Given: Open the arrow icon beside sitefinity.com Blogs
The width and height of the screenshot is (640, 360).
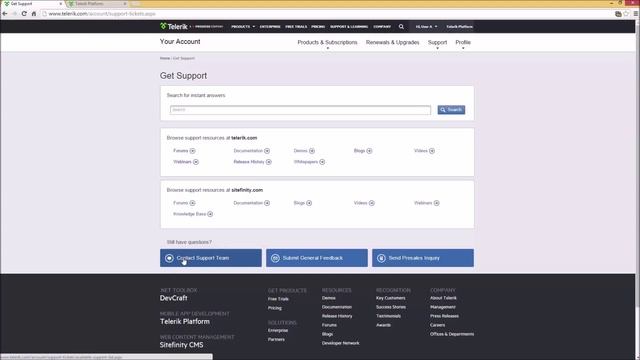Looking at the screenshot, I should 309,203.
